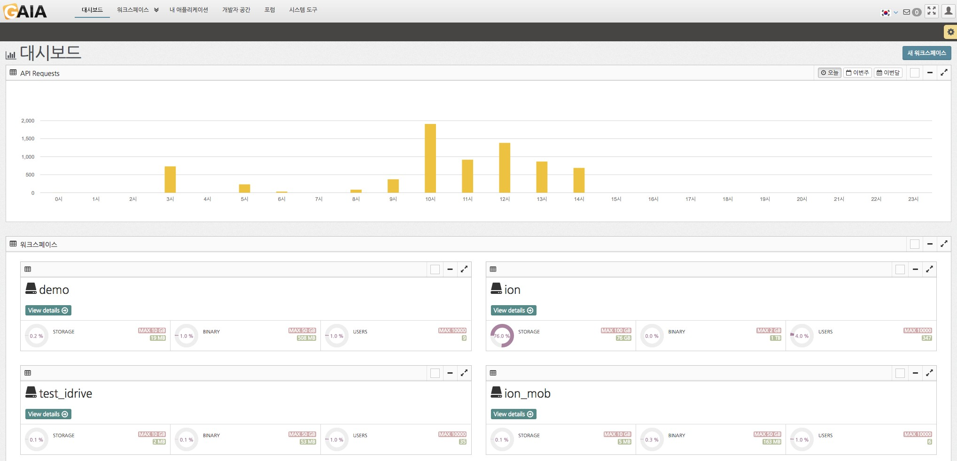Collapse the API Requests panel
This screenshot has height=461, width=957.
tap(929, 73)
